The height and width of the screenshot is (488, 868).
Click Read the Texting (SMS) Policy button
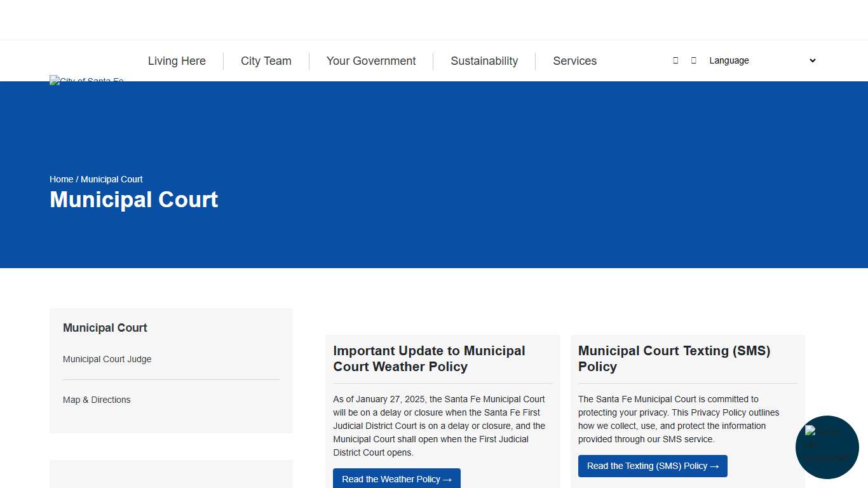click(x=653, y=466)
